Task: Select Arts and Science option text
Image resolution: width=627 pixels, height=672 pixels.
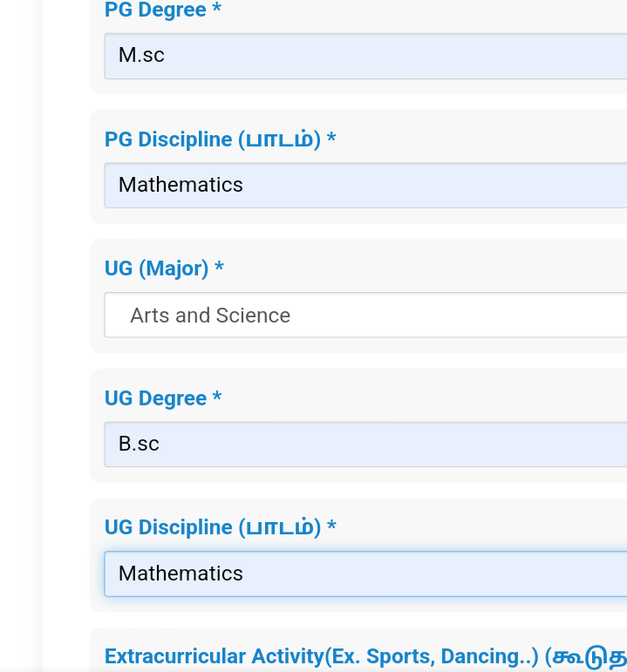Action: point(210,315)
